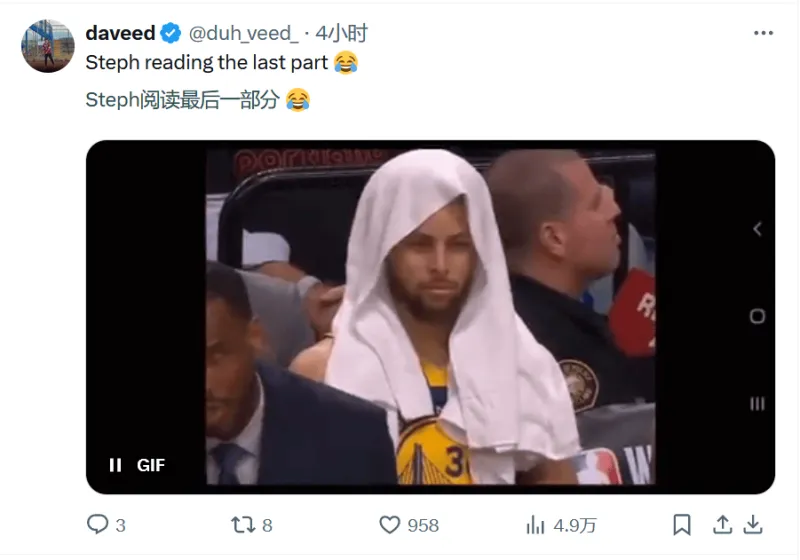Open the three-dot more options menu
The width and height of the screenshot is (800, 560).
763,33
